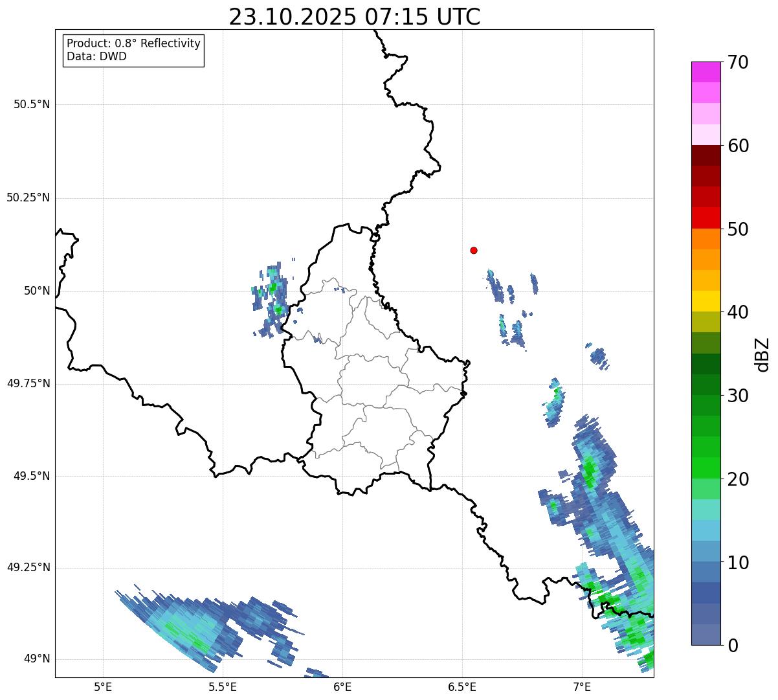Click the colorbar tick label 60

(738, 146)
